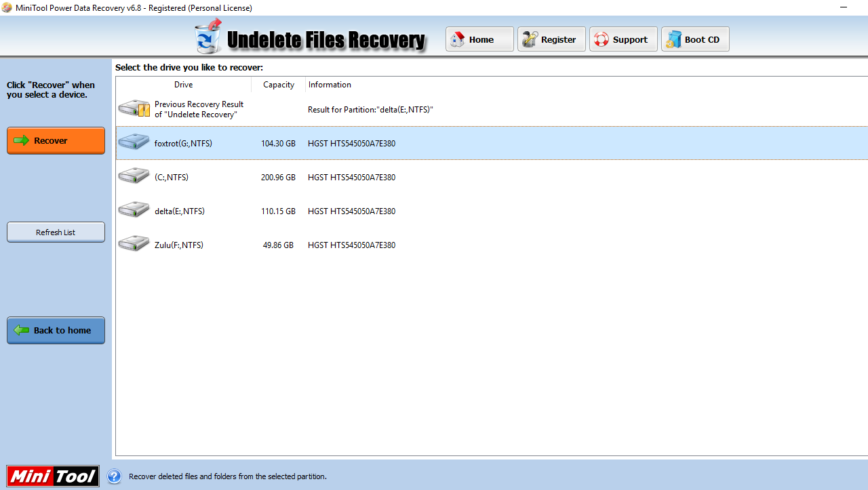Click the HGST info text in foxtrot row
Image resolution: width=868 pixels, height=490 pixels.
[x=351, y=144]
